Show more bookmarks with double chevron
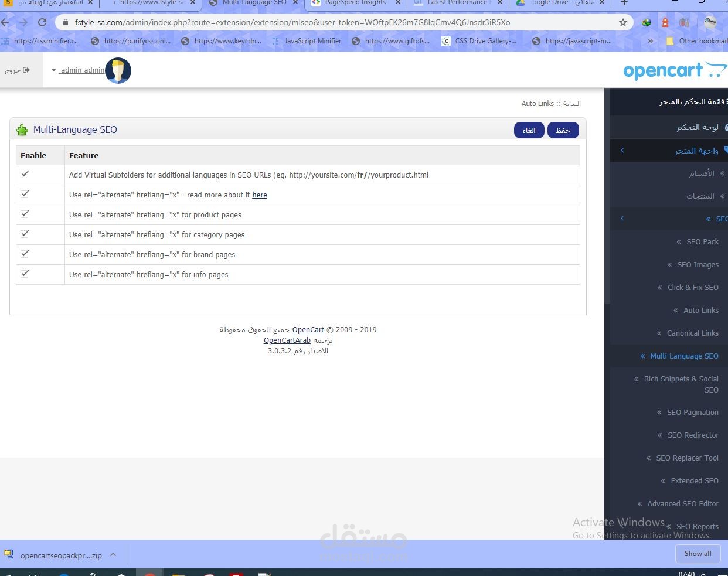This screenshot has height=576, width=728. (x=650, y=41)
